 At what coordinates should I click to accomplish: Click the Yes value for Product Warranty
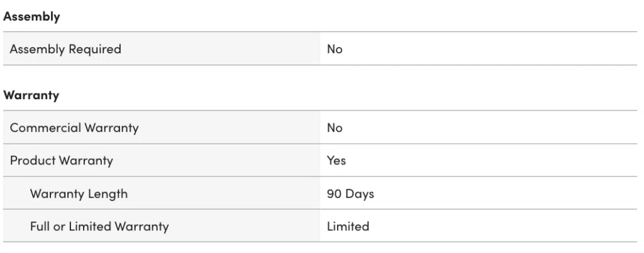[x=336, y=160]
